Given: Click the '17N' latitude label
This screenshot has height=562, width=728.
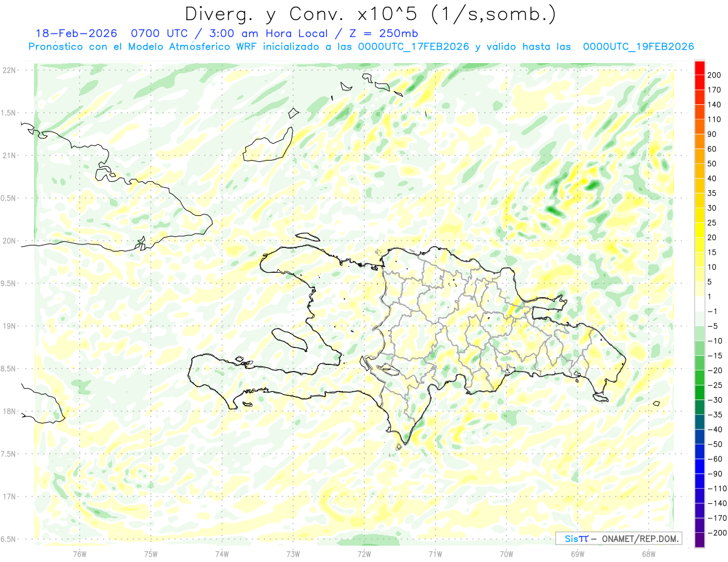Looking at the screenshot, I should [9, 497].
